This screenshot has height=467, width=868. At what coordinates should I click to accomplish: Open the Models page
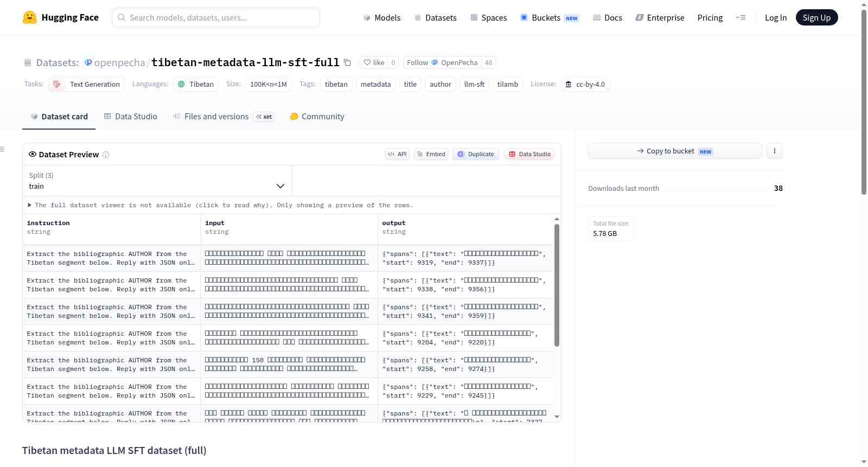pos(382,17)
